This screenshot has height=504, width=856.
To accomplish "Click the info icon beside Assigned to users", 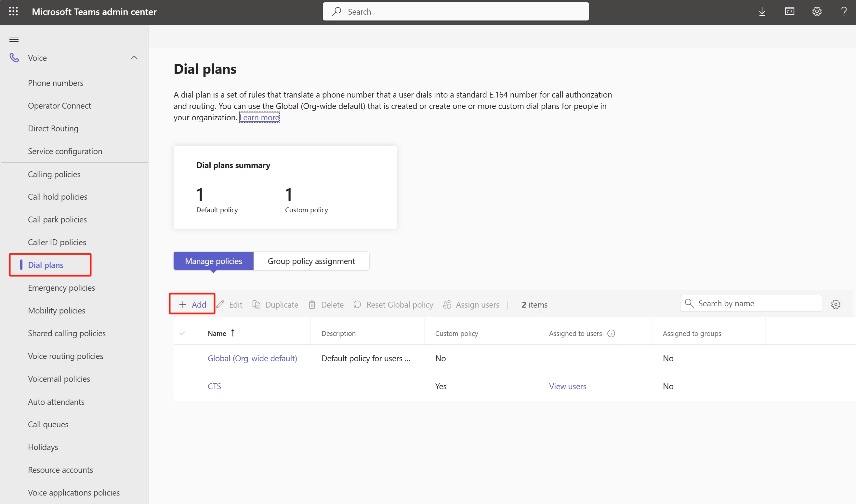I will point(611,333).
